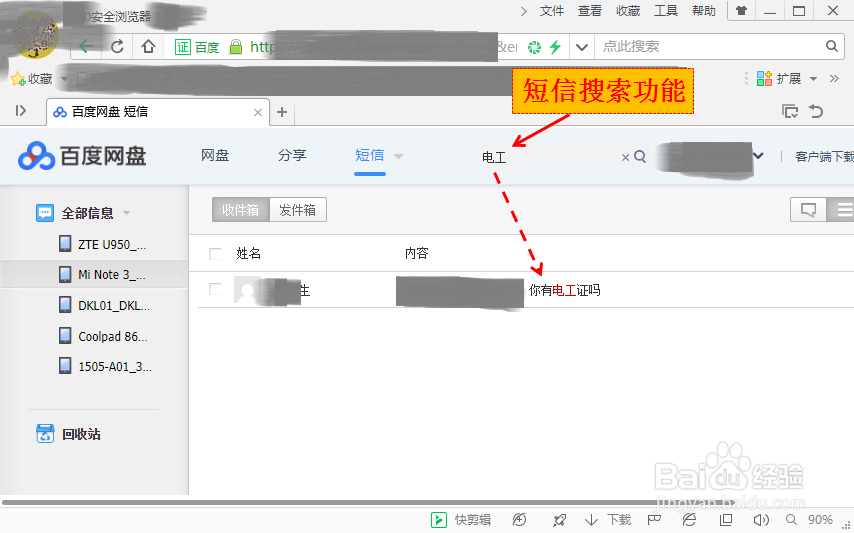854x533 pixels.
Task: Click the tab list window icon
Action: click(790, 111)
